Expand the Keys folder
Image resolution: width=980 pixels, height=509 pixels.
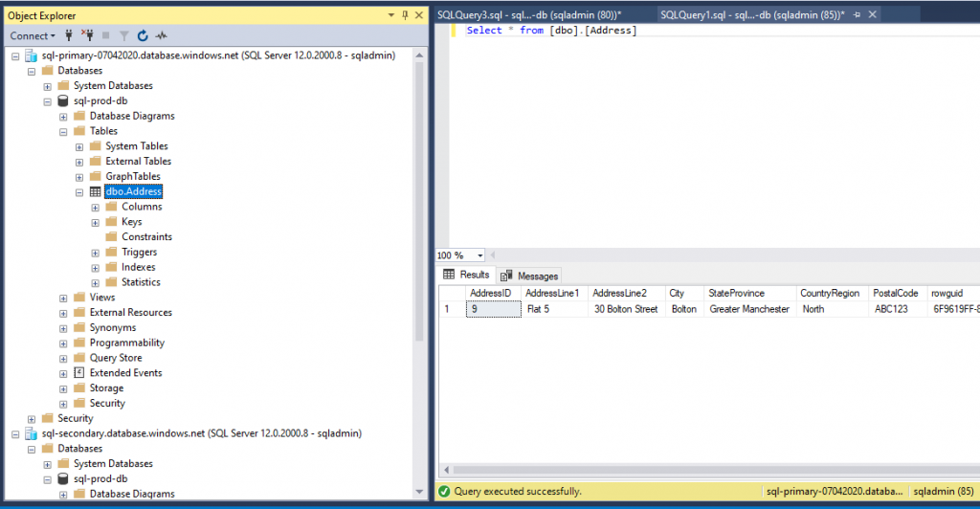pyautogui.click(x=95, y=222)
